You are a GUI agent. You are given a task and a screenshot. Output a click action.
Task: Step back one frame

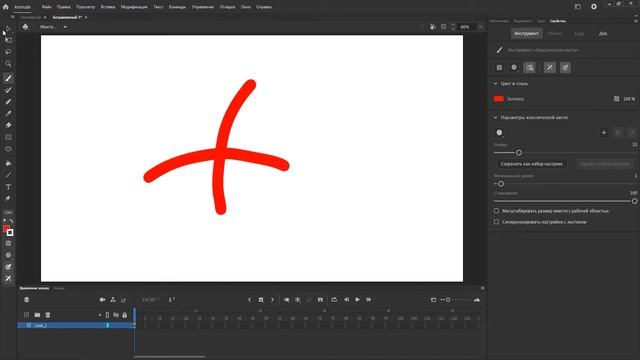coord(346,300)
